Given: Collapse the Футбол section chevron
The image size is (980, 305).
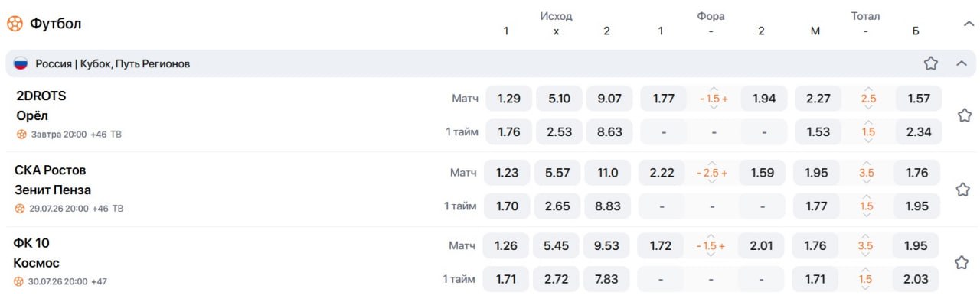Looking at the screenshot, I should tap(968, 24).
